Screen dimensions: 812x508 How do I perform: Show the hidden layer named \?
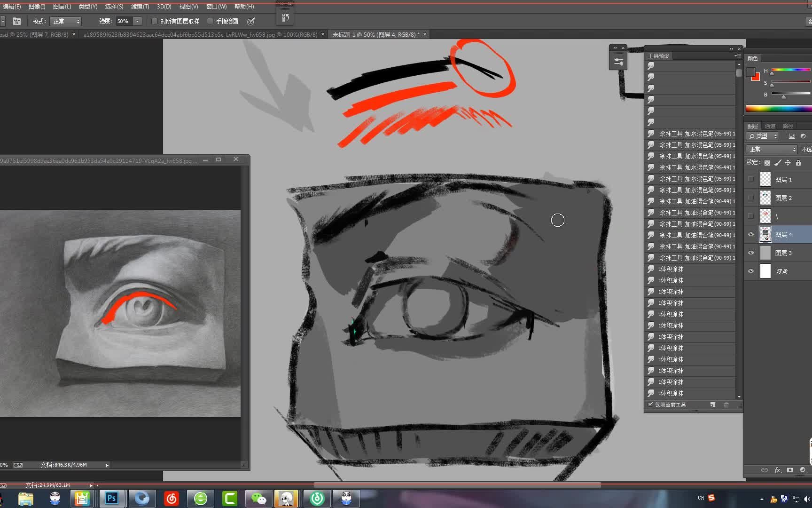751,216
